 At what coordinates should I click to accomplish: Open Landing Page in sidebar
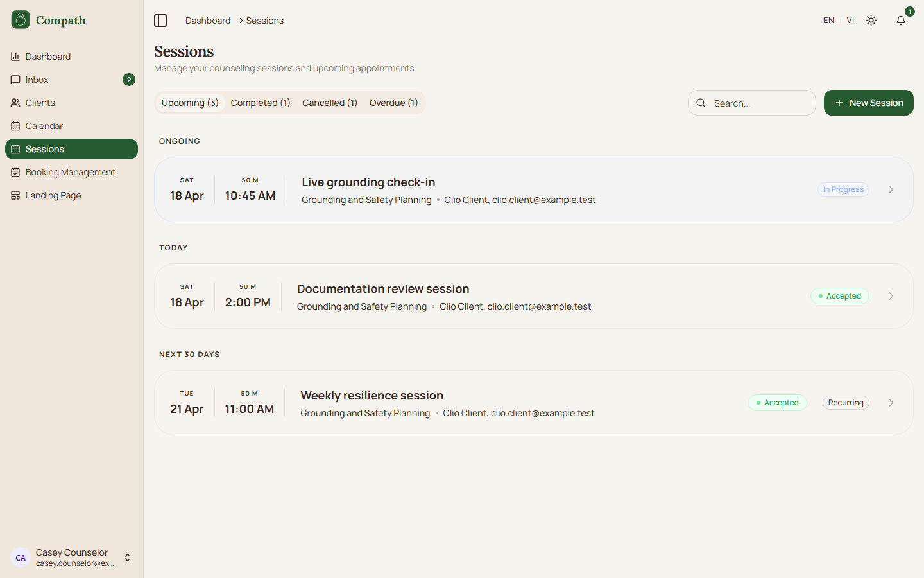53,195
